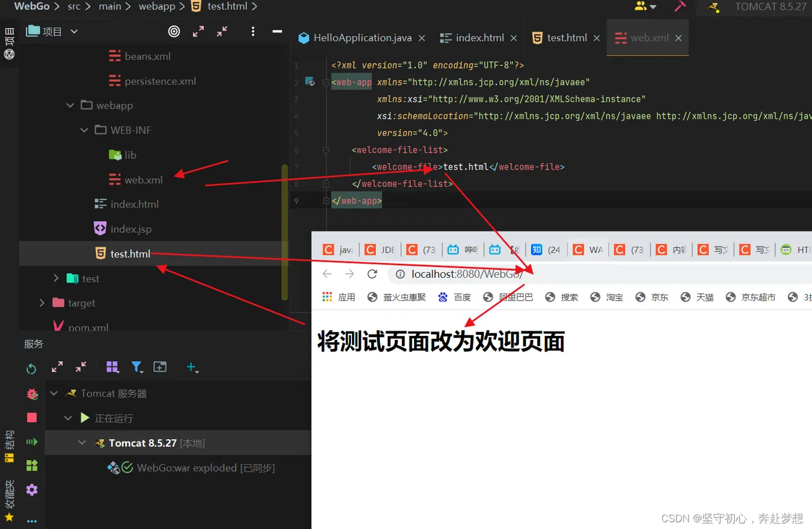Switch to the 知 (24 browser tab
Viewport: 812px width, 529px height.
[x=546, y=249]
